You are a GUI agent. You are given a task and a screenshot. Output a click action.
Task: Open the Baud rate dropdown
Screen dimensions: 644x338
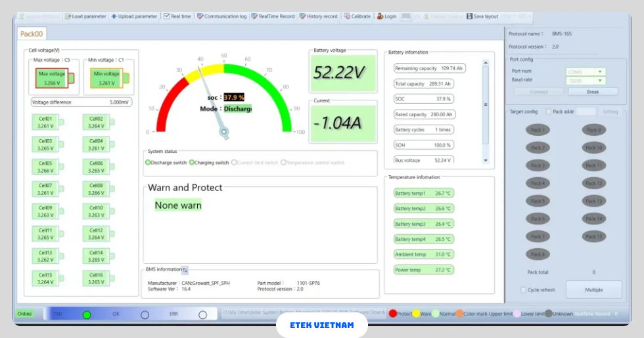pos(599,81)
